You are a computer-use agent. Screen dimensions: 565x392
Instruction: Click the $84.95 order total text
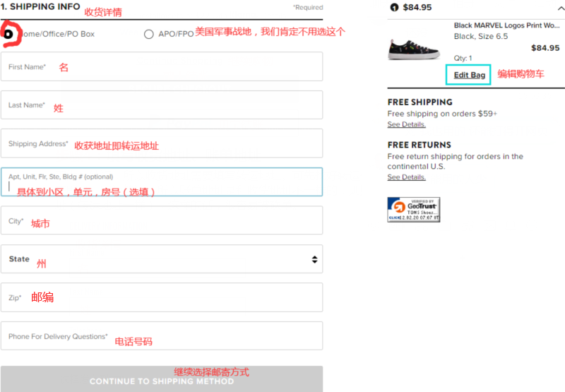click(417, 8)
